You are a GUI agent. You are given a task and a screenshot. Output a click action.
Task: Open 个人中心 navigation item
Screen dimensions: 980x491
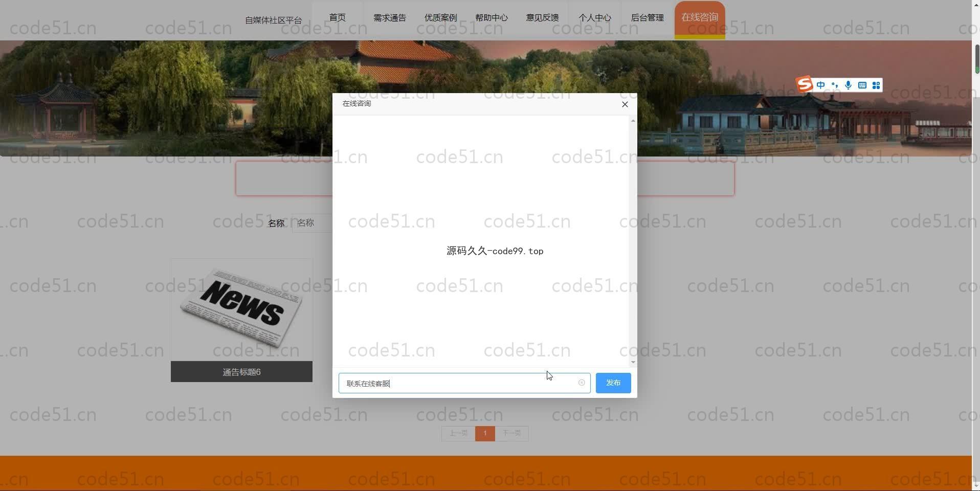click(595, 18)
